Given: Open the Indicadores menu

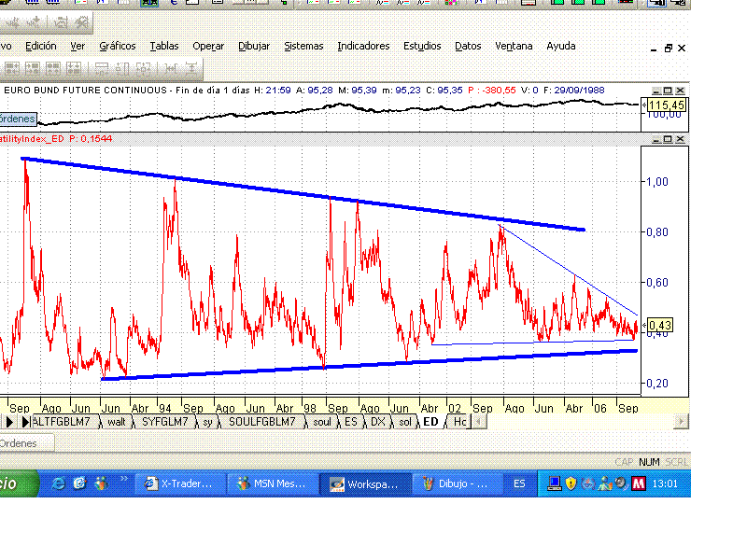Looking at the screenshot, I should click(363, 46).
